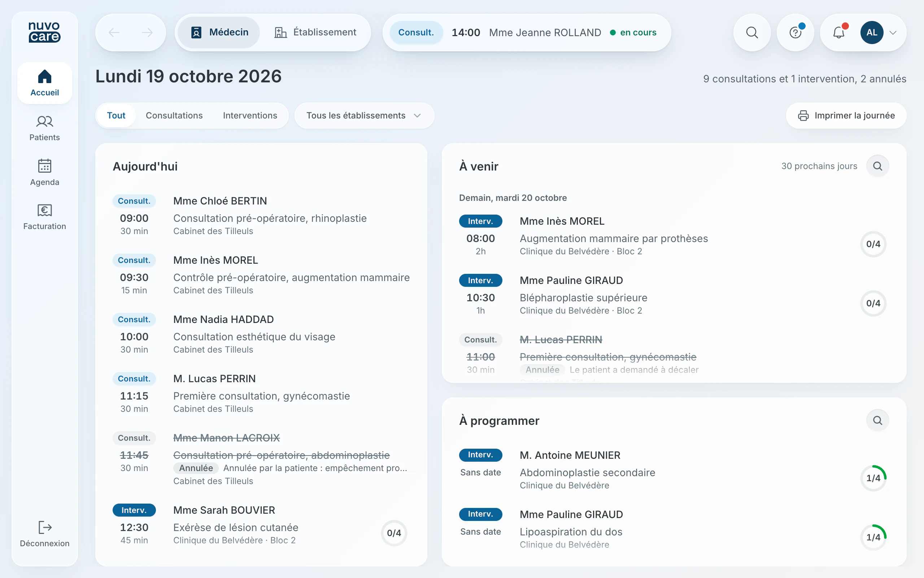
Task: Open Augmentation mammaire par prothèses intervention
Action: point(674,236)
